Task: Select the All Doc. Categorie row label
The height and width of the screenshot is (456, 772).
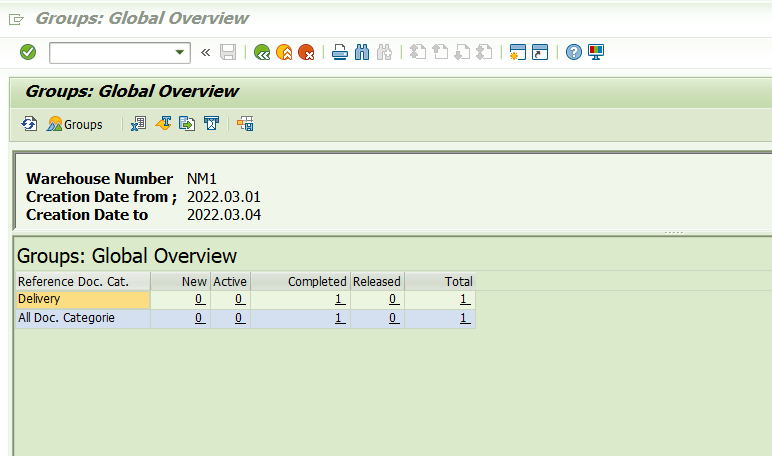Action: 83,318
